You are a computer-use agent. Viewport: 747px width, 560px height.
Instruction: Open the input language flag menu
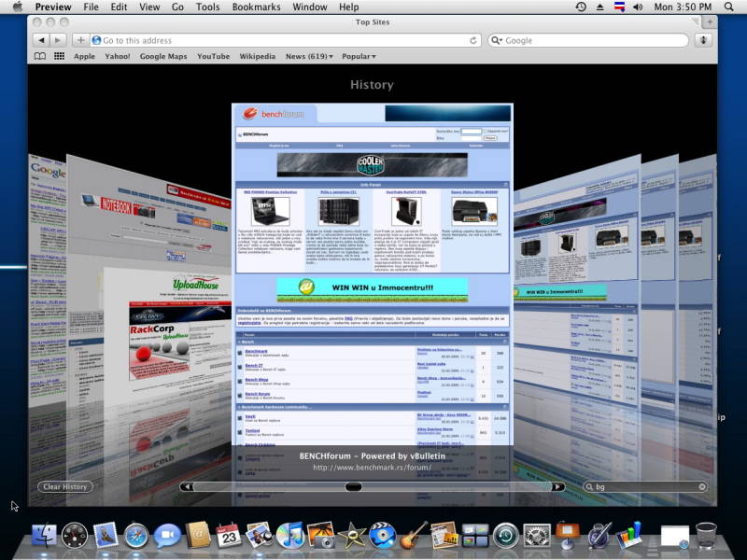coord(619,7)
